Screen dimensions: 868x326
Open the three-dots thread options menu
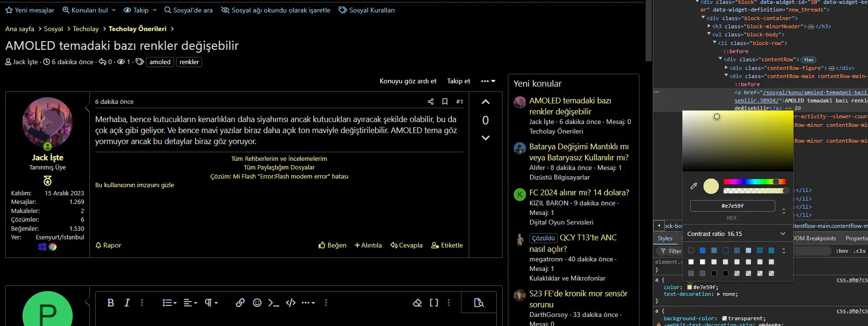click(488, 81)
